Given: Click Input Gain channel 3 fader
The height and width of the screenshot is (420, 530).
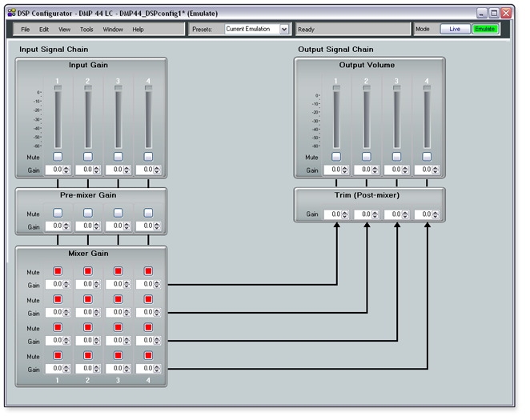Looking at the screenshot, I should (x=118, y=116).
